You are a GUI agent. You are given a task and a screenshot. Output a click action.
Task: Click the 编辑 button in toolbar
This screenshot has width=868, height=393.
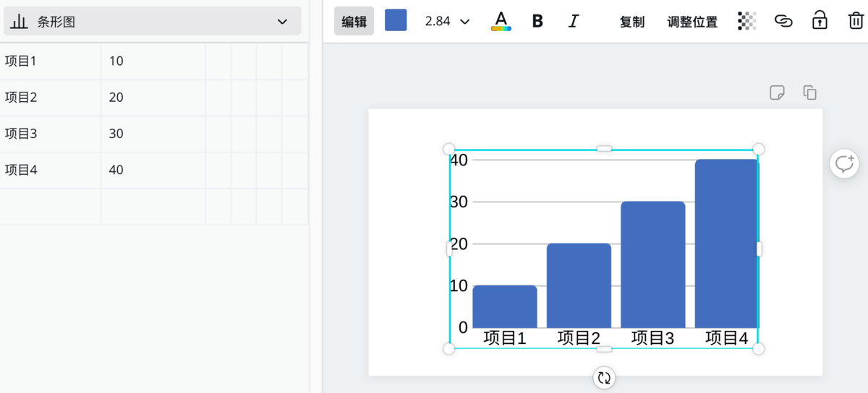coord(354,22)
